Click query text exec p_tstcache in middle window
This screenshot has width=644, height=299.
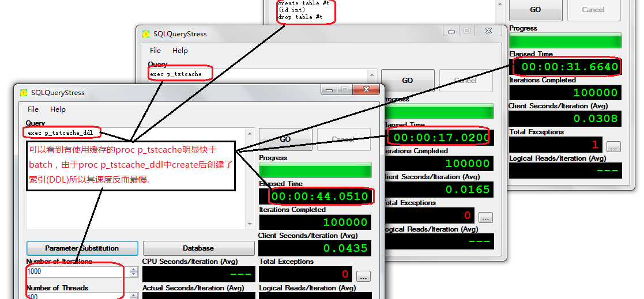click(176, 74)
